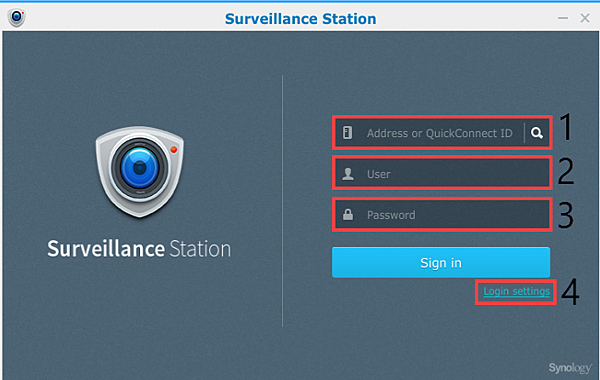Click the annotation number 4 beside Login settings
The height and width of the screenshot is (380, 600).
point(570,292)
